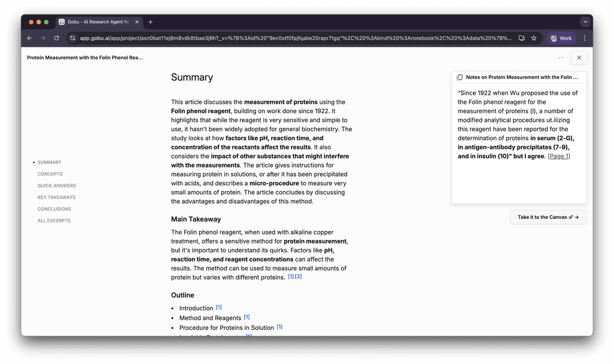Click the Gobu favicon on the browser tab
Image resolution: width=614 pixels, height=364 pixels.
tap(62, 22)
